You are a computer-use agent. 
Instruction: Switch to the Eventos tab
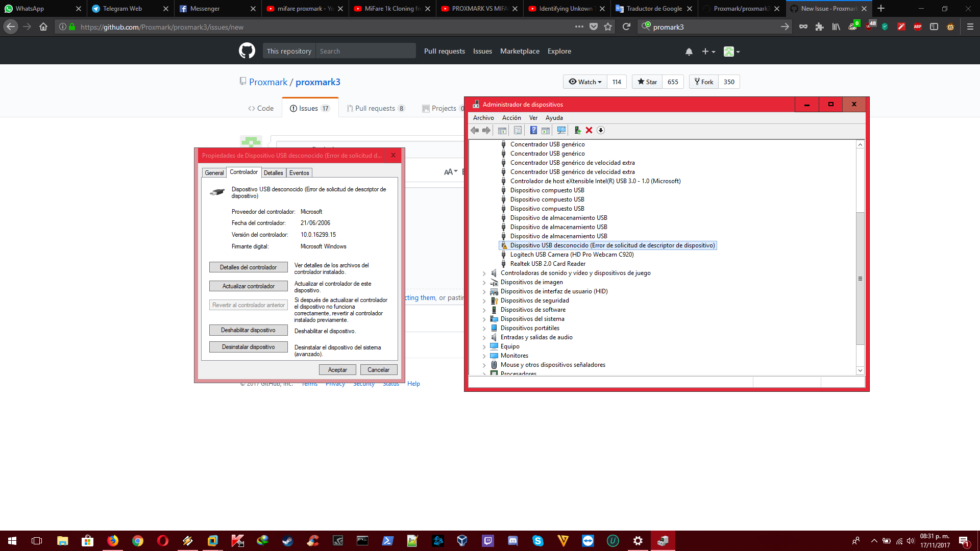[x=299, y=173]
